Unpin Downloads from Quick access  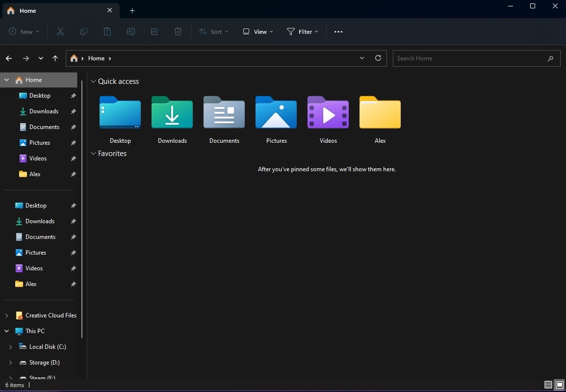tap(73, 111)
